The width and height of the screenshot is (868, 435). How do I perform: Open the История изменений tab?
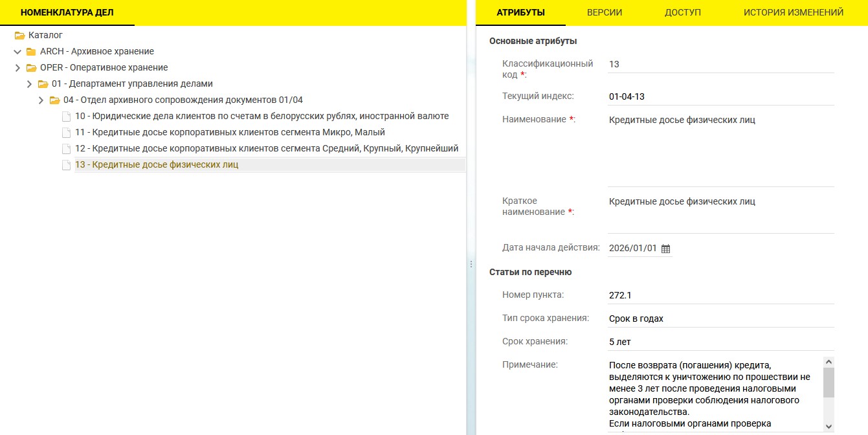(794, 12)
